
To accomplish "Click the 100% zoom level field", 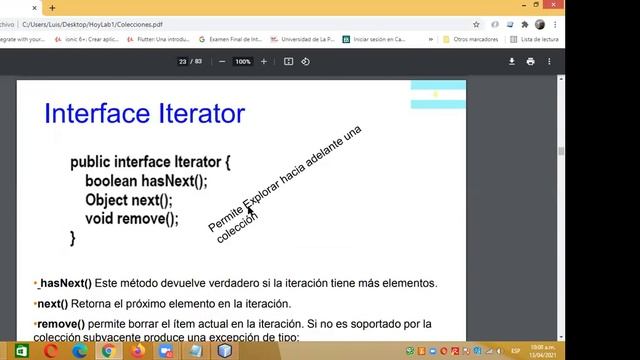I will coord(243,62).
